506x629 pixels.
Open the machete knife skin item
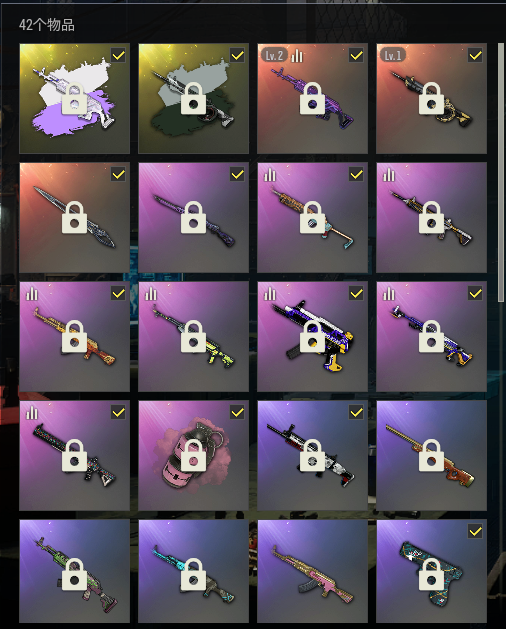coord(74,217)
